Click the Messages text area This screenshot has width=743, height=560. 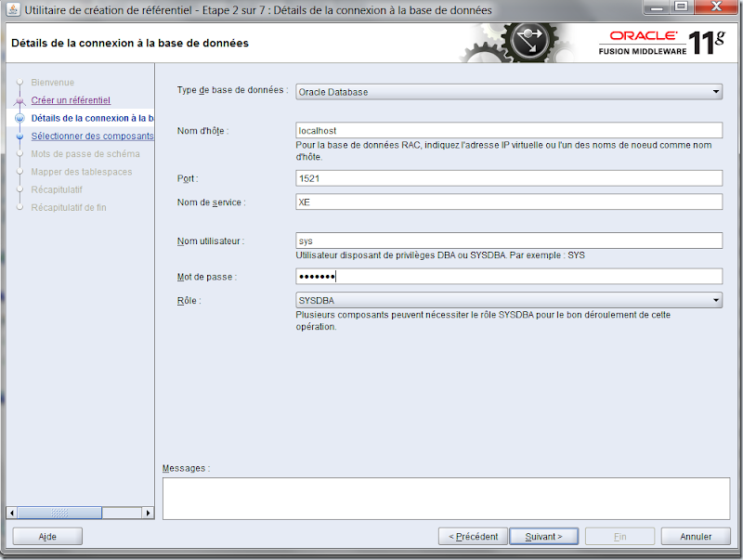coord(446,499)
